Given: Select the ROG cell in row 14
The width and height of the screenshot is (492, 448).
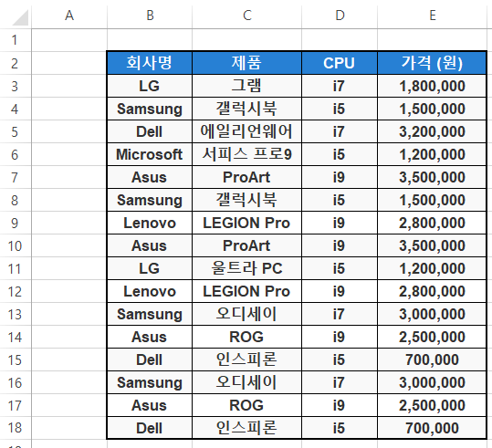Looking at the screenshot, I should click(246, 337).
